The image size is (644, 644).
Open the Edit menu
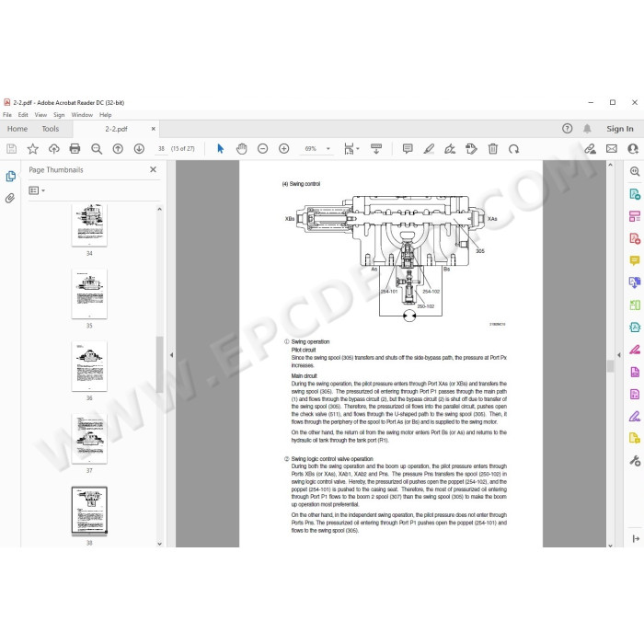coord(23,115)
